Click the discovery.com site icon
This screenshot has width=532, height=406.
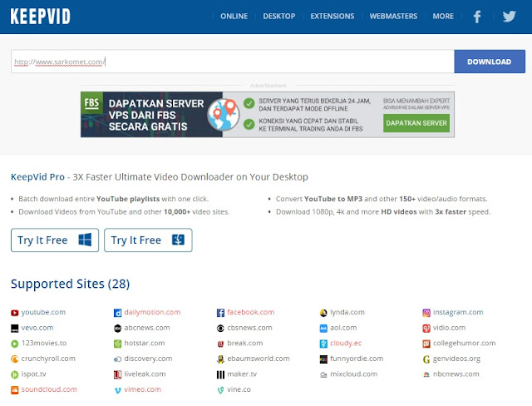tap(117, 359)
